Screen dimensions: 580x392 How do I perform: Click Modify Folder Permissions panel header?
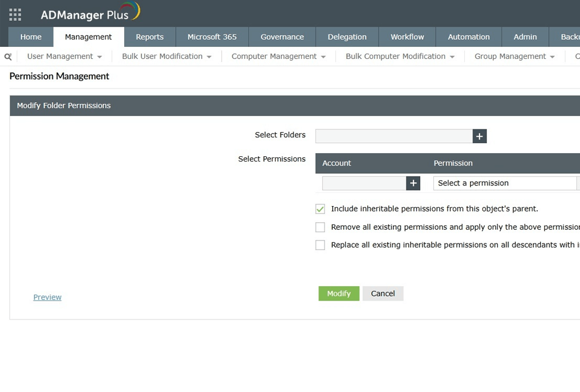(x=295, y=105)
